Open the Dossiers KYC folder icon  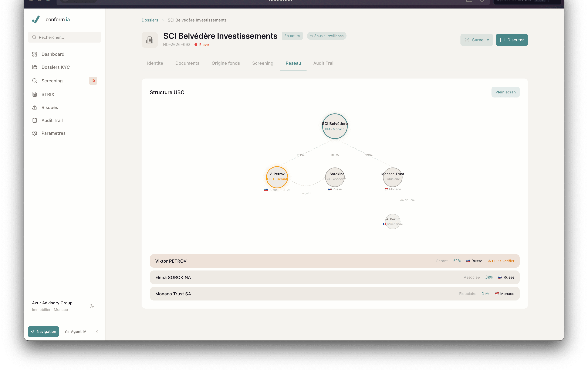(35, 67)
